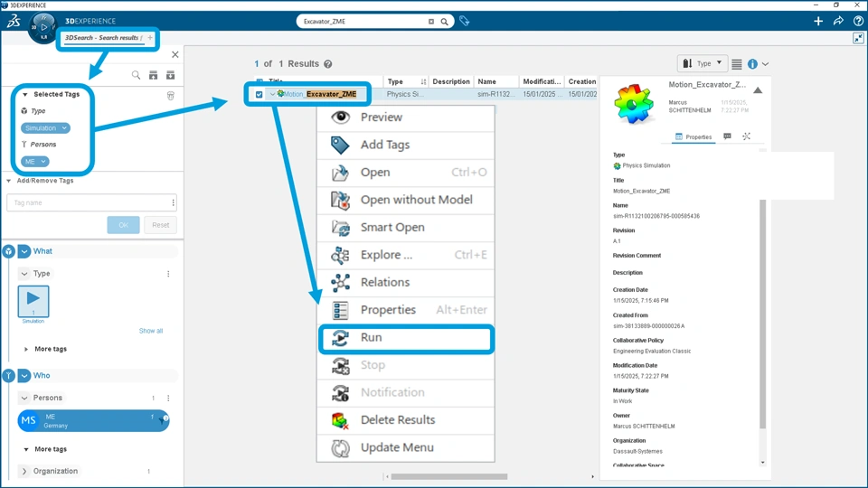The image size is (868, 488).
Task: Close the tag panel with the X
Action: 175,54
